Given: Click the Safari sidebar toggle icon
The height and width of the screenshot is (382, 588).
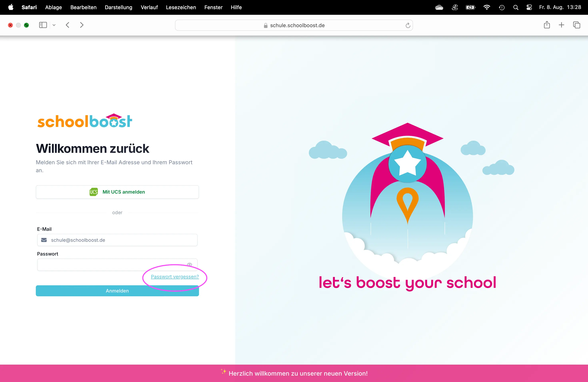Looking at the screenshot, I should coord(43,25).
